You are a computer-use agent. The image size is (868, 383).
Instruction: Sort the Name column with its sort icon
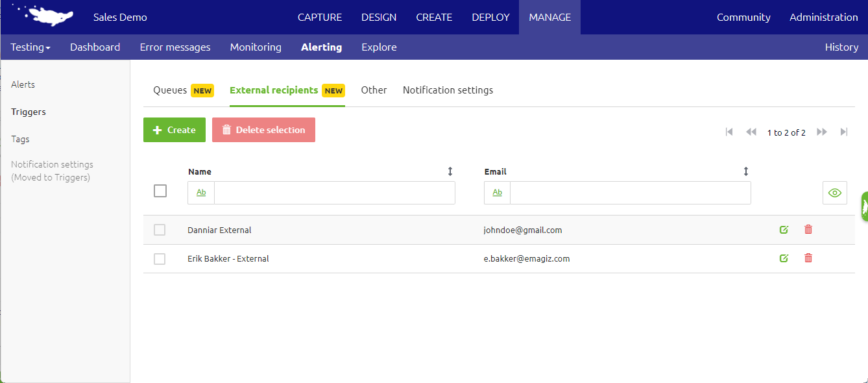pyautogui.click(x=450, y=171)
